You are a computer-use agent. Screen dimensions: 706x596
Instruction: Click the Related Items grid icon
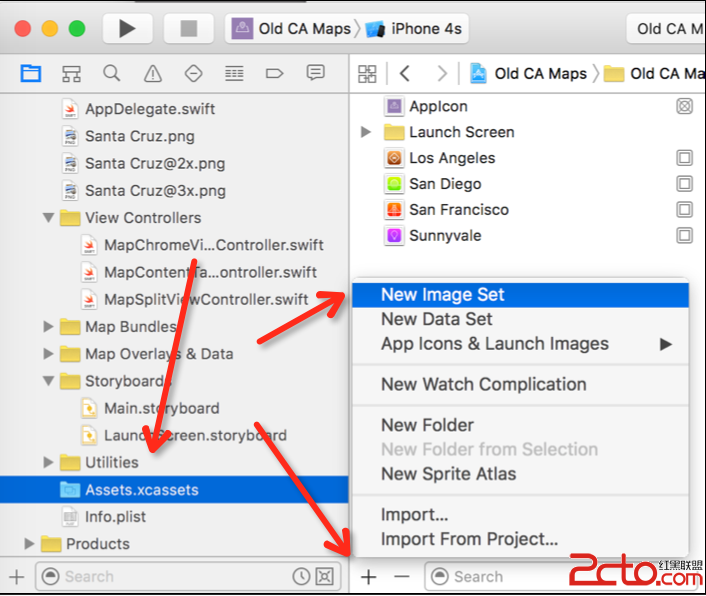tap(368, 73)
